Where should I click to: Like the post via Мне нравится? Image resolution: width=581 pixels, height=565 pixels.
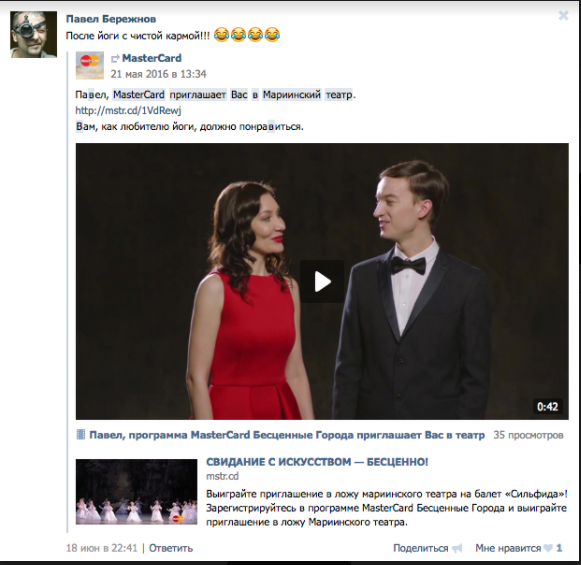[x=508, y=548]
